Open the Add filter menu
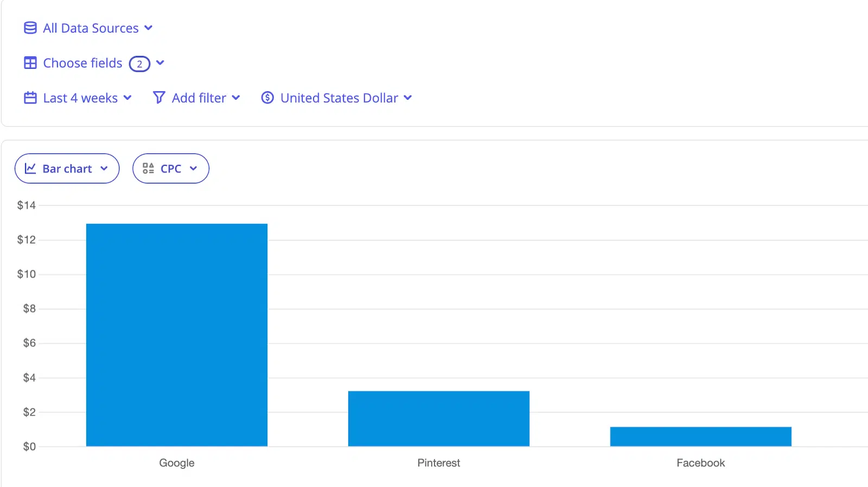The height and width of the screenshot is (487, 868). tap(196, 98)
